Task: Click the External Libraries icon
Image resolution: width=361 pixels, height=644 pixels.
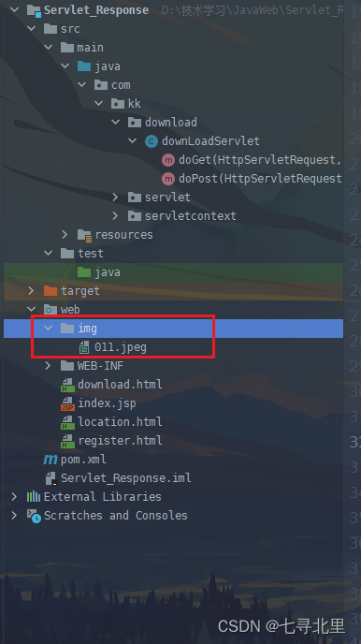Action: tap(34, 496)
